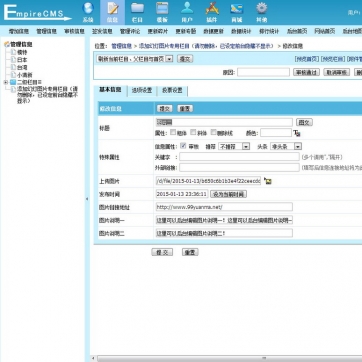Click the blue folder icon of 二级栏目
This screenshot has width=362, height=362.
[13, 82]
